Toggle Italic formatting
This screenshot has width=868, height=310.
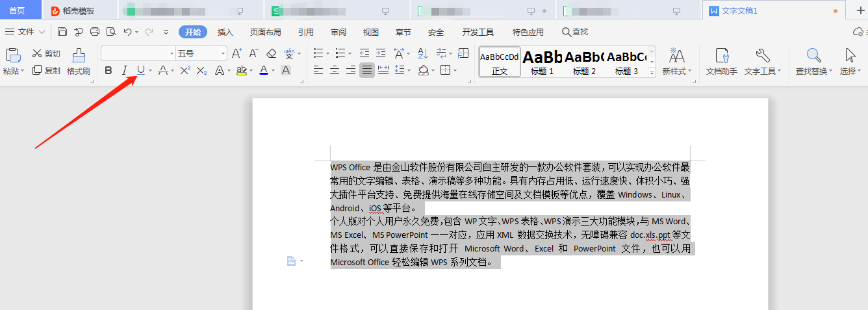tap(125, 70)
